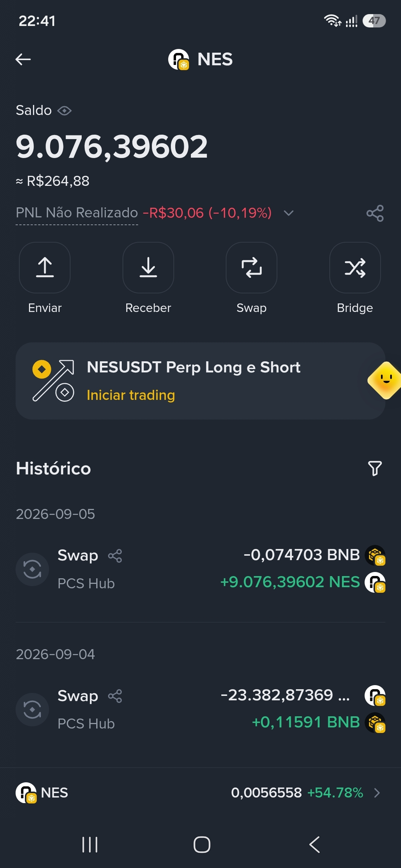Expand the PNL Não Realizado dropdown arrow
This screenshot has height=868, width=401.
pyautogui.click(x=288, y=213)
